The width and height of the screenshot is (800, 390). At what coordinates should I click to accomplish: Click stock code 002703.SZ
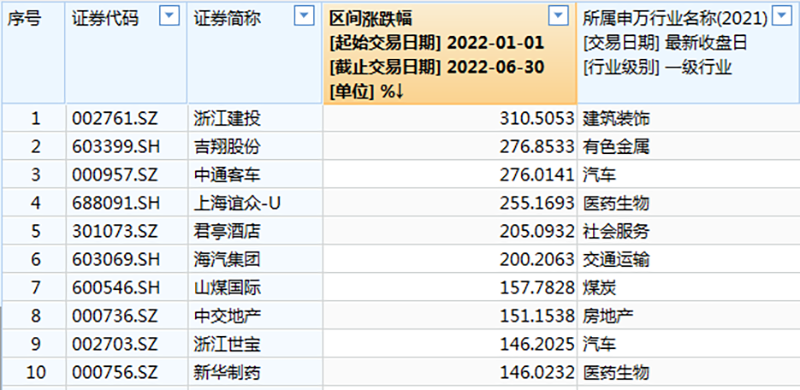(x=115, y=345)
